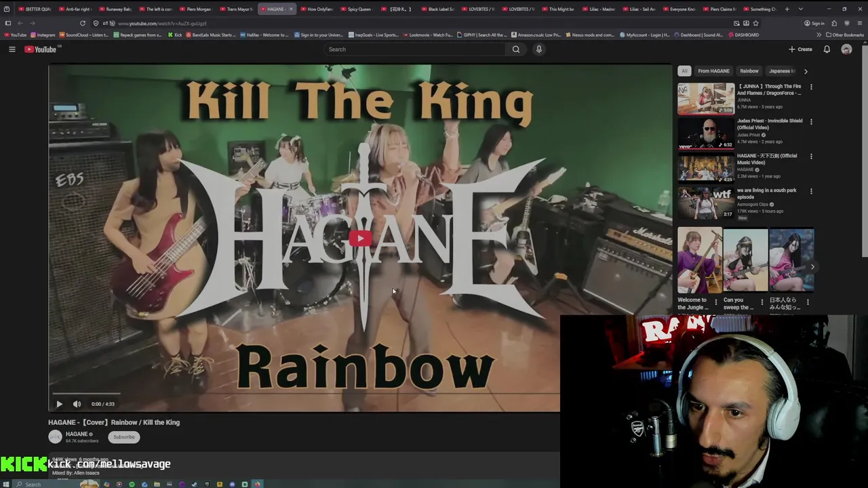Play video with large red play button
The image size is (868, 488).
tap(360, 238)
